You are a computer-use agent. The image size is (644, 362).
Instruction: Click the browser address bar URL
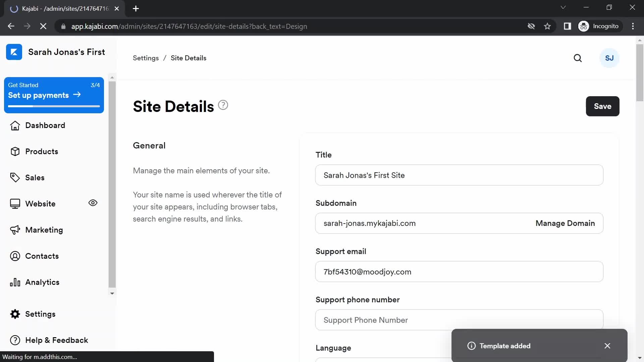pos(189,26)
